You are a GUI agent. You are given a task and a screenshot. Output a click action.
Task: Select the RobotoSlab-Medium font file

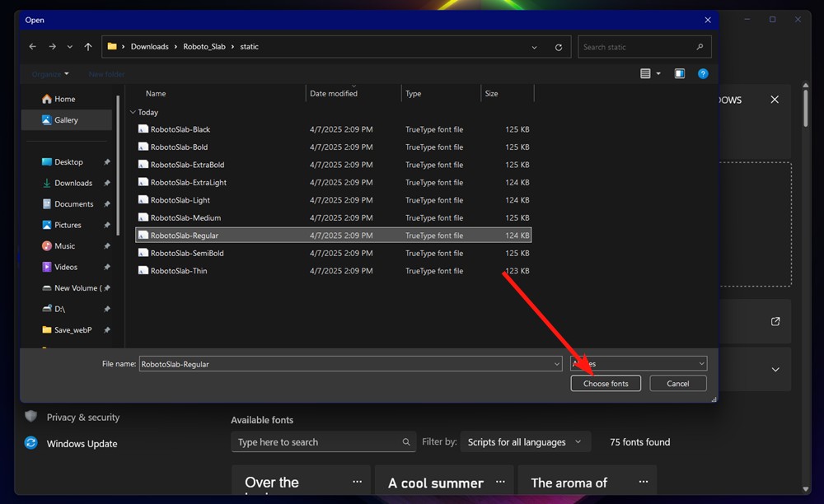[333, 217]
